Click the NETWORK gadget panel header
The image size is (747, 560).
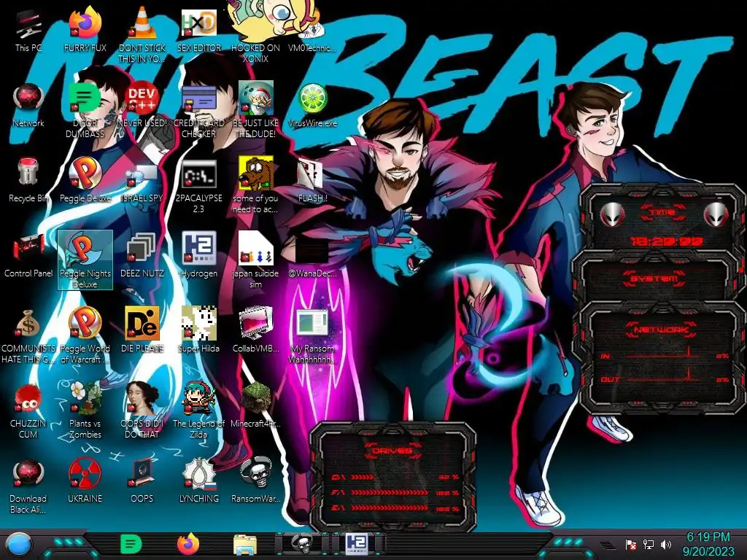661,329
